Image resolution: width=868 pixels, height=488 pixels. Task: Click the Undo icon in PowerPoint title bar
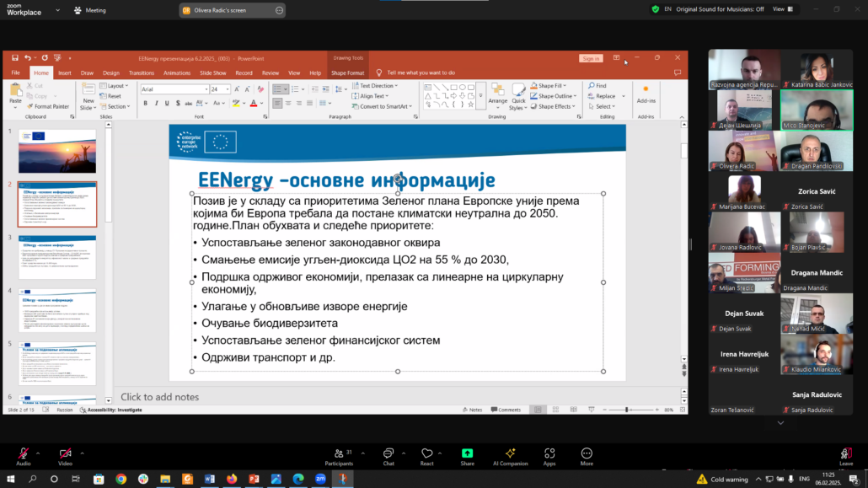click(x=27, y=57)
